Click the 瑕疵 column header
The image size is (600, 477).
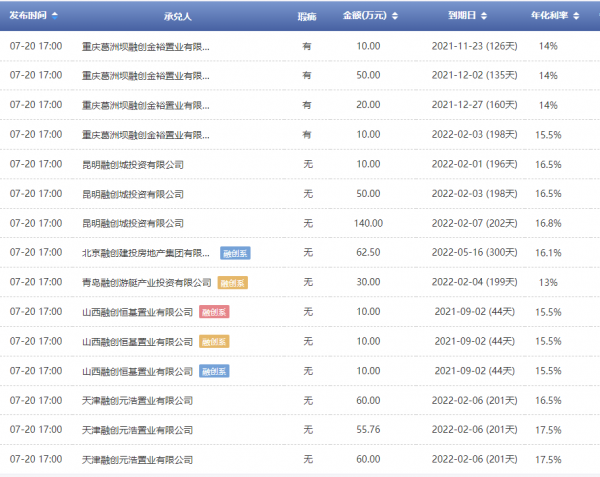(x=307, y=16)
